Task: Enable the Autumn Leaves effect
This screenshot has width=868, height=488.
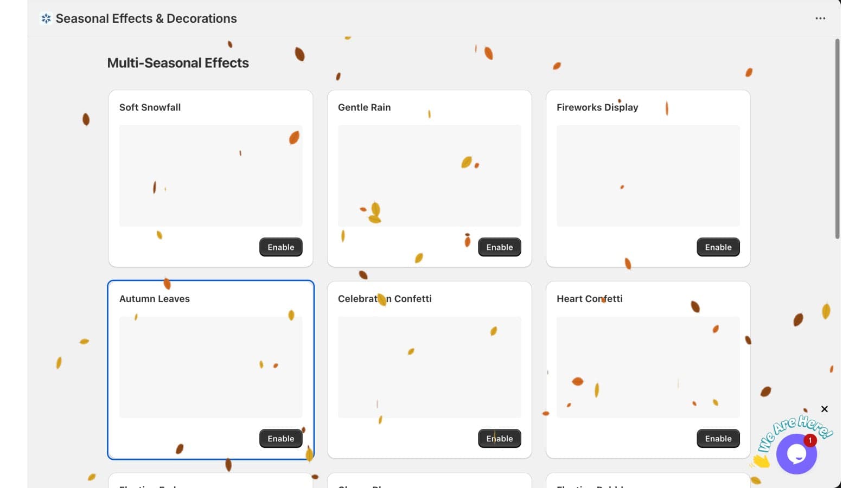Action: coord(281,439)
